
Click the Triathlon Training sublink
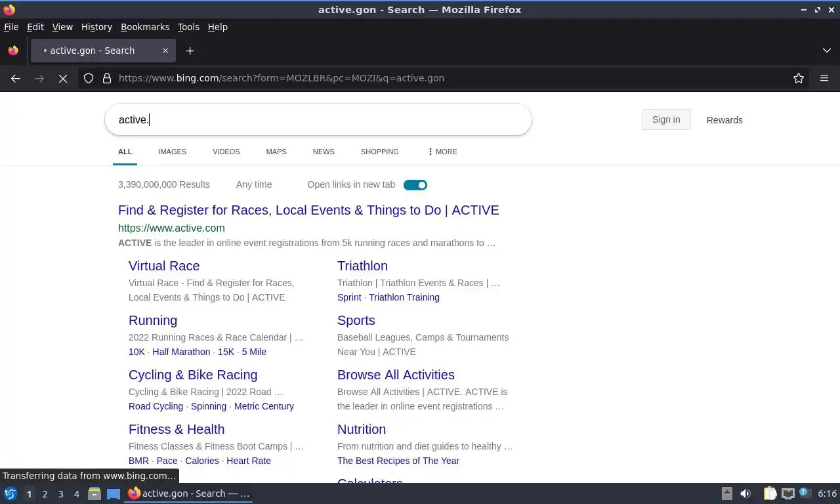[x=404, y=297]
